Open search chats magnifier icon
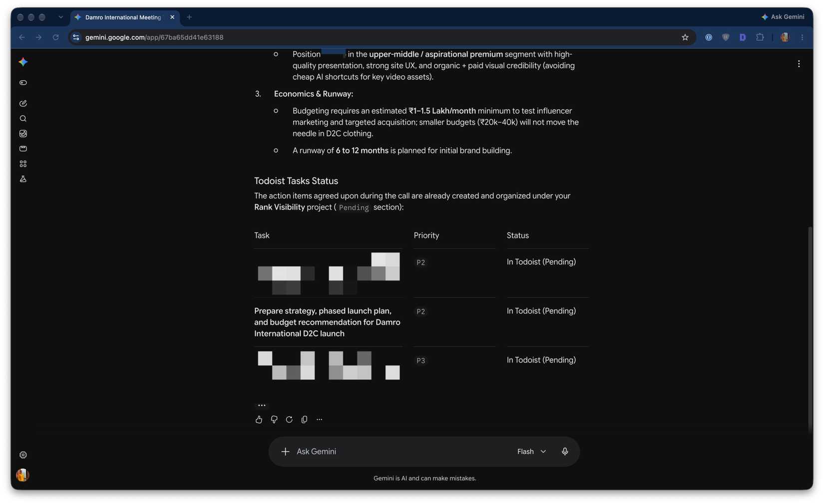Image resolution: width=824 pixels, height=504 pixels. pyautogui.click(x=23, y=119)
